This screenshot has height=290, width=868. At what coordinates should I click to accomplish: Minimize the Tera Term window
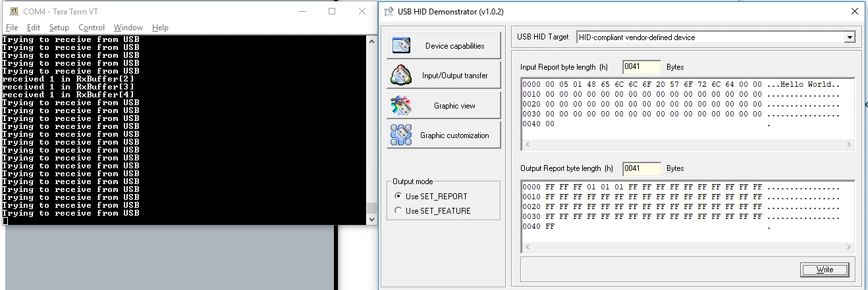[302, 11]
